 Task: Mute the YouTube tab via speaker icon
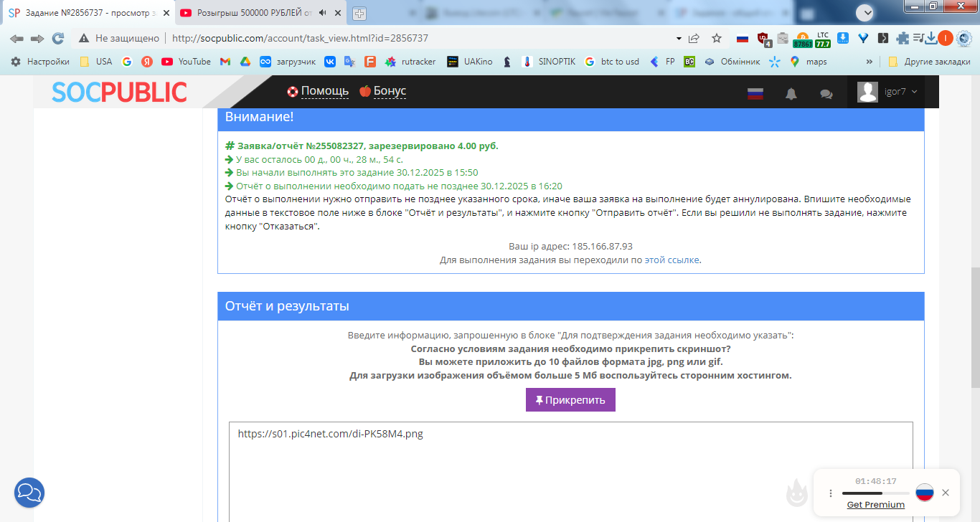pos(322,13)
